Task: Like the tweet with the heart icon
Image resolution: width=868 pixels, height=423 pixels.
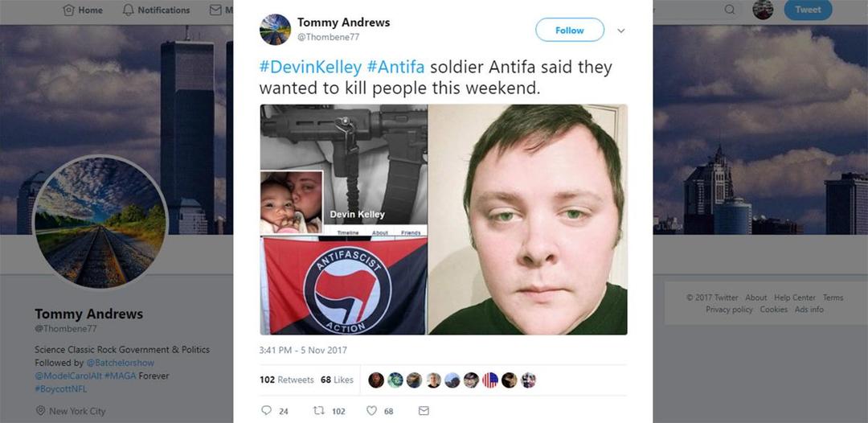Action: [371, 410]
